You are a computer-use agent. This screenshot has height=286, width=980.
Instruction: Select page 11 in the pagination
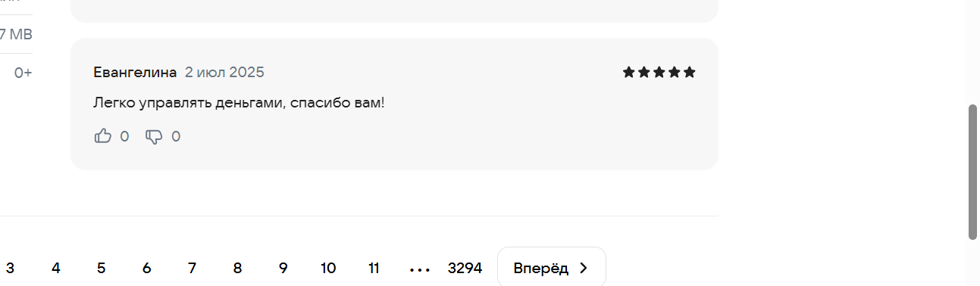tap(374, 268)
